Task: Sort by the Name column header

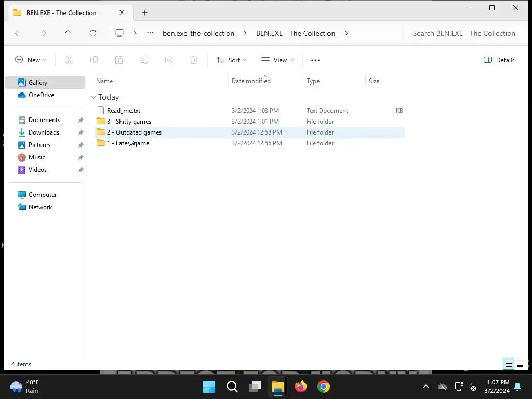Action: tap(160, 81)
